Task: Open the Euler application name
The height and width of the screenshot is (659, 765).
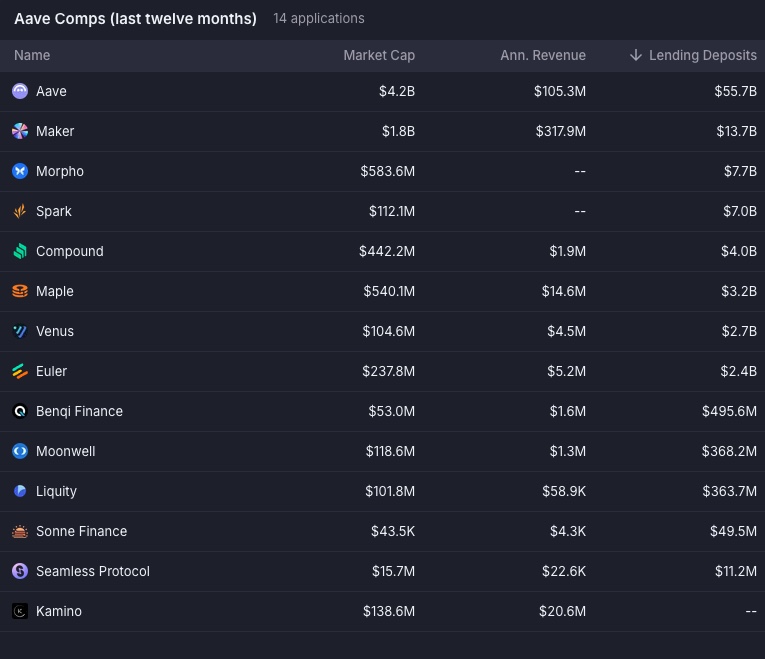Action: pyautogui.click(x=51, y=371)
